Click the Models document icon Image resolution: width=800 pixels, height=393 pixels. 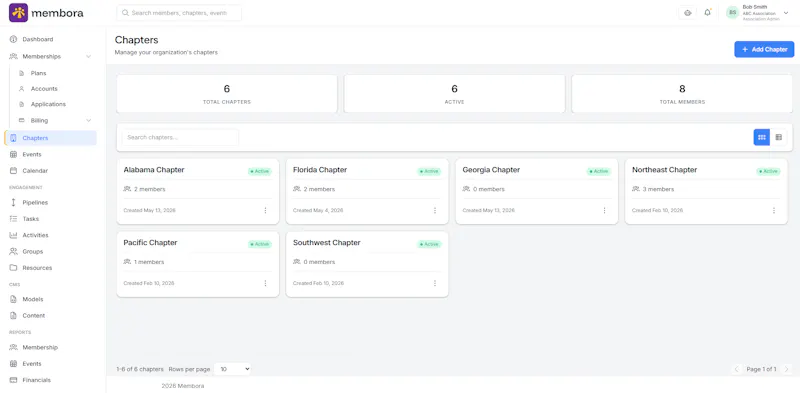[x=13, y=300]
